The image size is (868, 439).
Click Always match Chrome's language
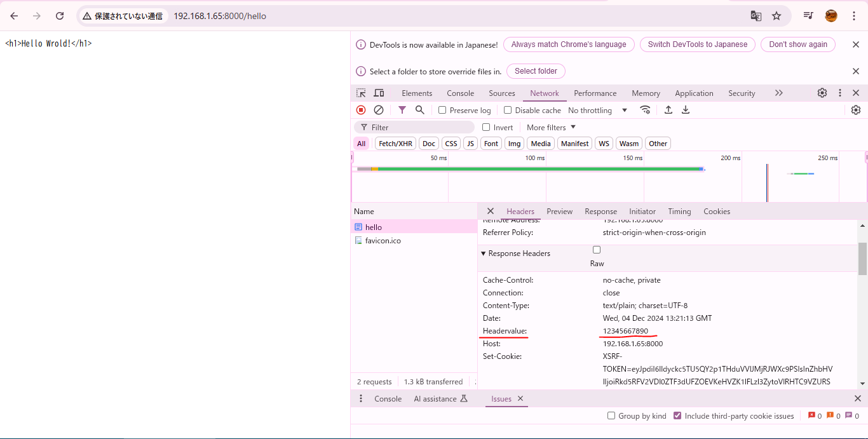pyautogui.click(x=569, y=44)
